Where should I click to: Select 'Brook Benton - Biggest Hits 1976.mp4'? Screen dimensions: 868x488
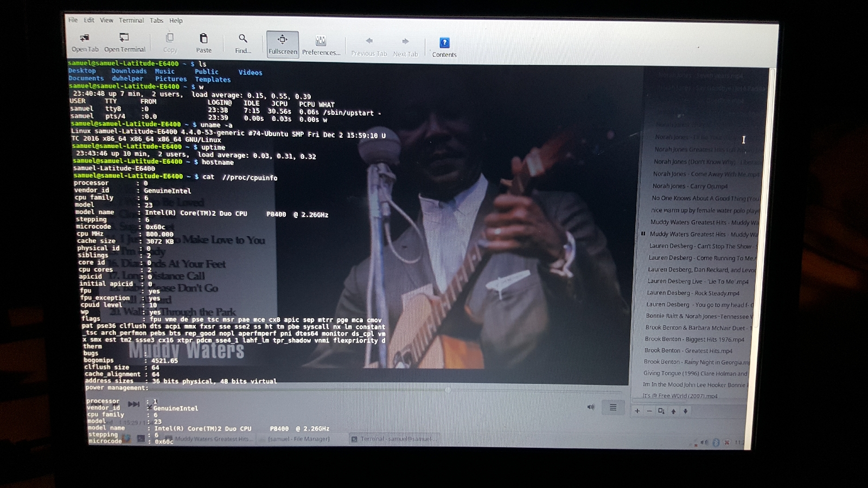coord(694,339)
